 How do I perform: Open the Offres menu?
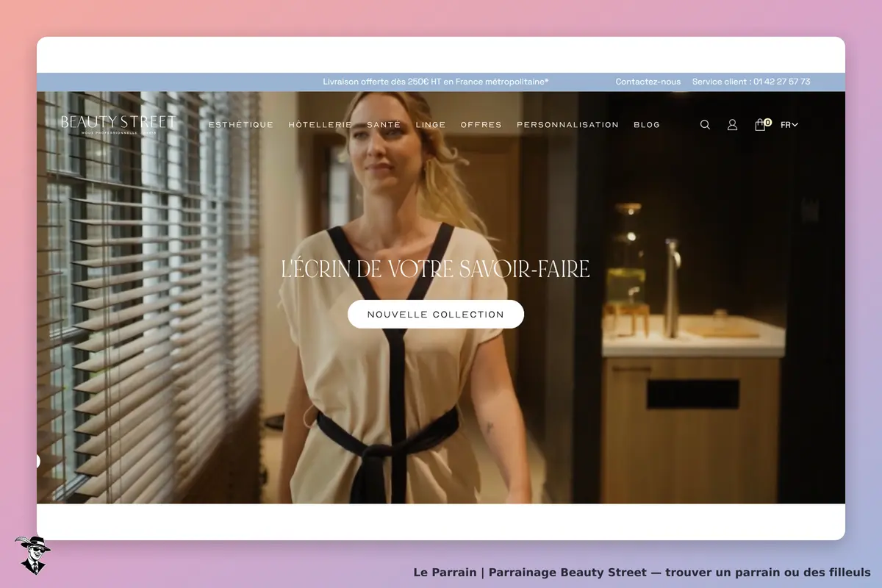[481, 125]
